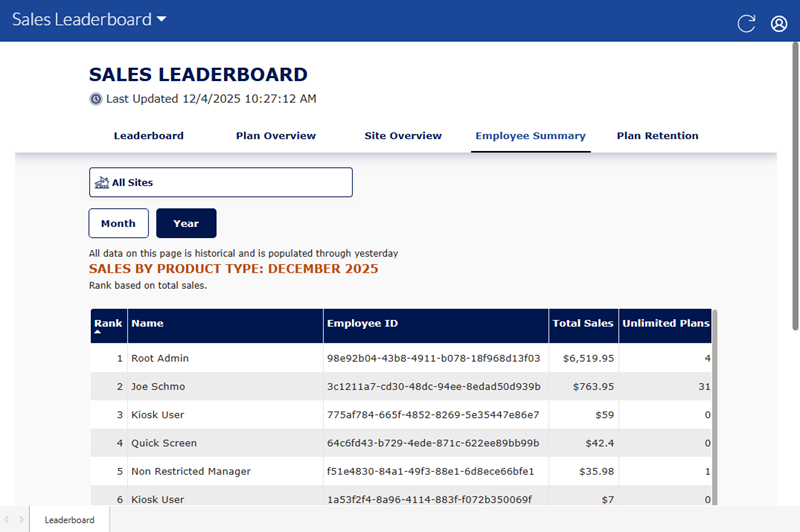Select the bottom Leaderboard sheet tab
Screen dimensions: 800x532
click(x=69, y=520)
